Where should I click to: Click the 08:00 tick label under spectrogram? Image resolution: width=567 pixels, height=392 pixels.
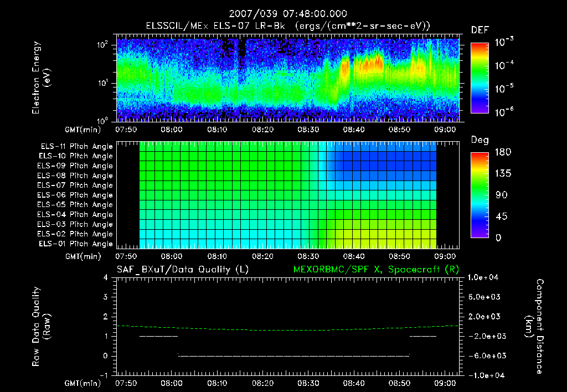click(172, 130)
